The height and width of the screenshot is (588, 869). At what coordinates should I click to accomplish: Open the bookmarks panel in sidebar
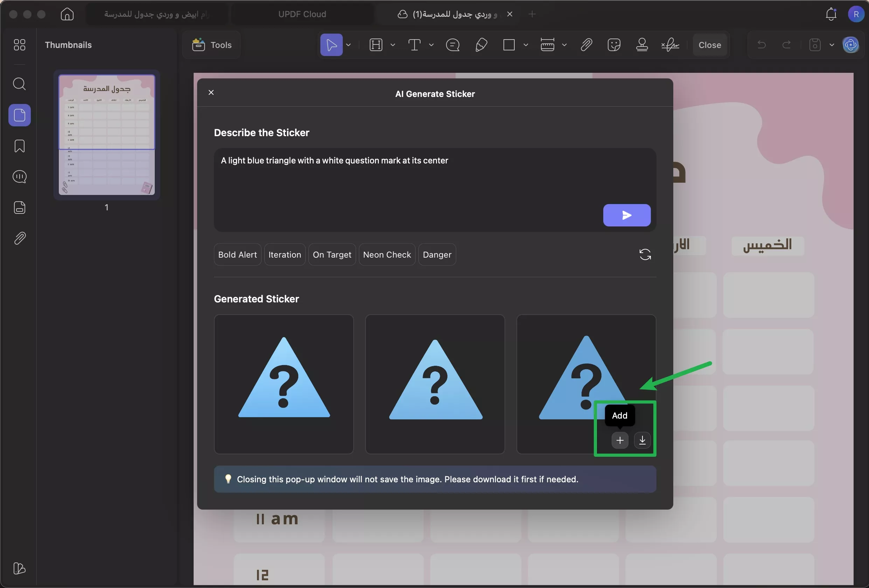point(20,146)
